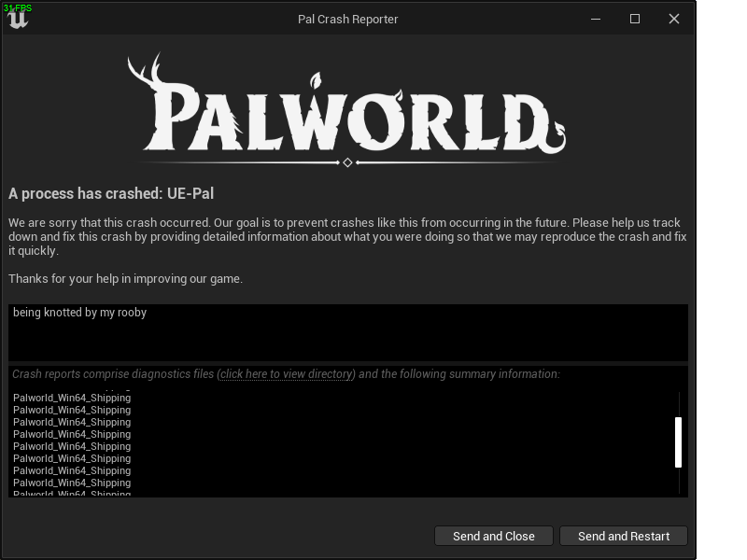The width and height of the screenshot is (747, 560).
Task: Click the summary panel scrollbar thumb
Action: (x=679, y=442)
